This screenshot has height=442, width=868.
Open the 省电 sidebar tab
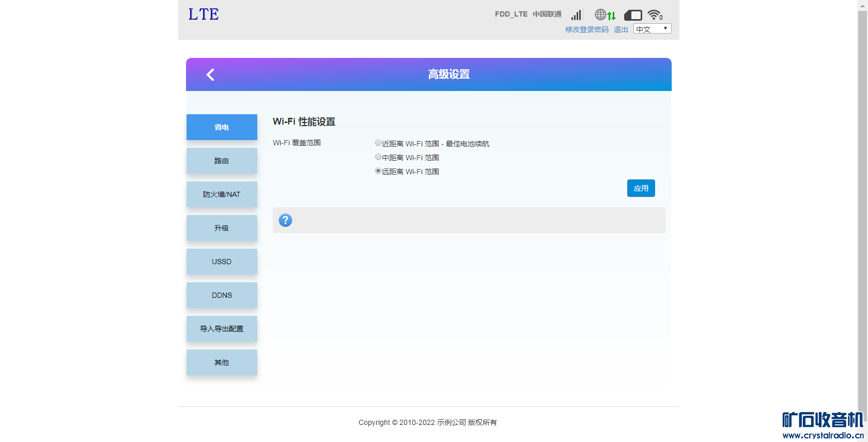click(222, 127)
